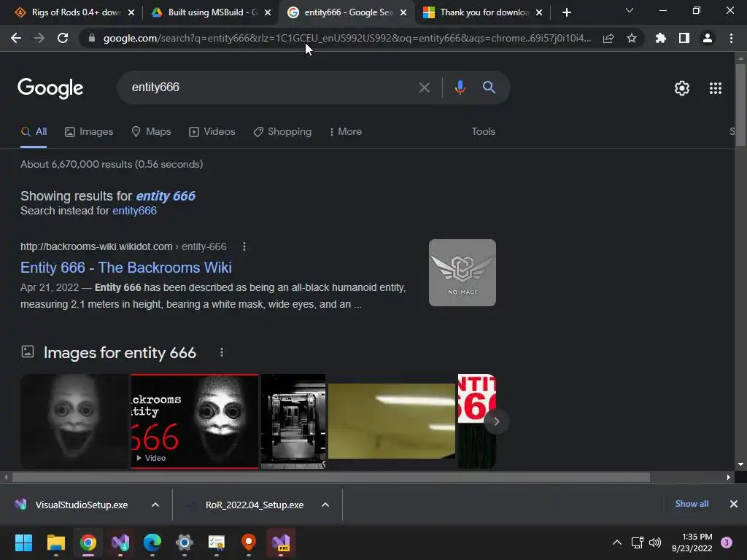This screenshot has width=747, height=560.
Task: Select the All results tab
Action: 34,131
